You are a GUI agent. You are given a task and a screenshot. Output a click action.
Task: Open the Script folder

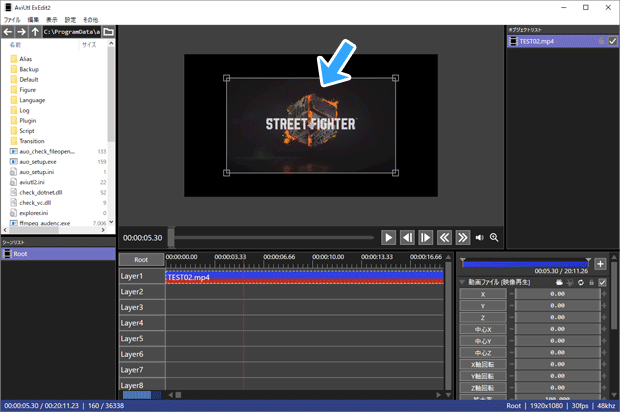(x=26, y=131)
